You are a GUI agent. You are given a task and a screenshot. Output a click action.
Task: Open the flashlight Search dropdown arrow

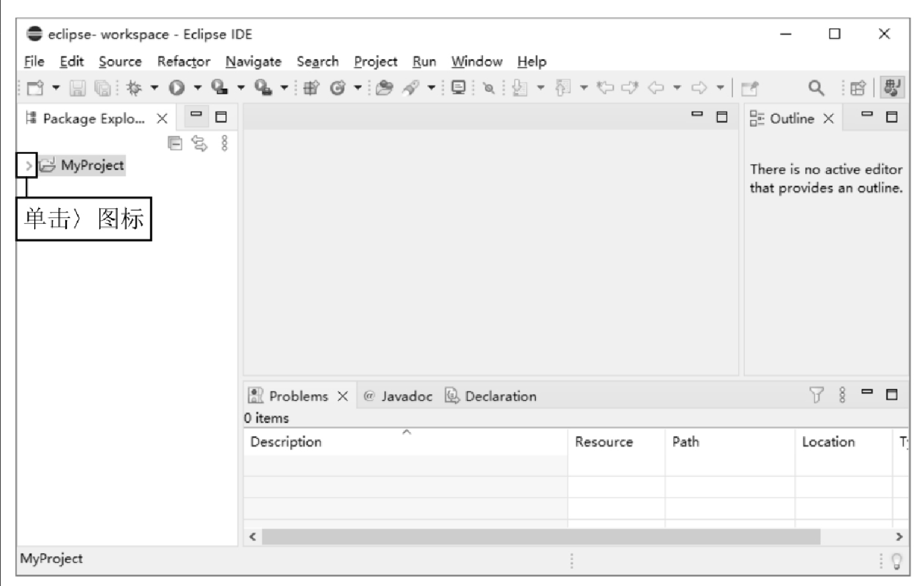tap(431, 88)
